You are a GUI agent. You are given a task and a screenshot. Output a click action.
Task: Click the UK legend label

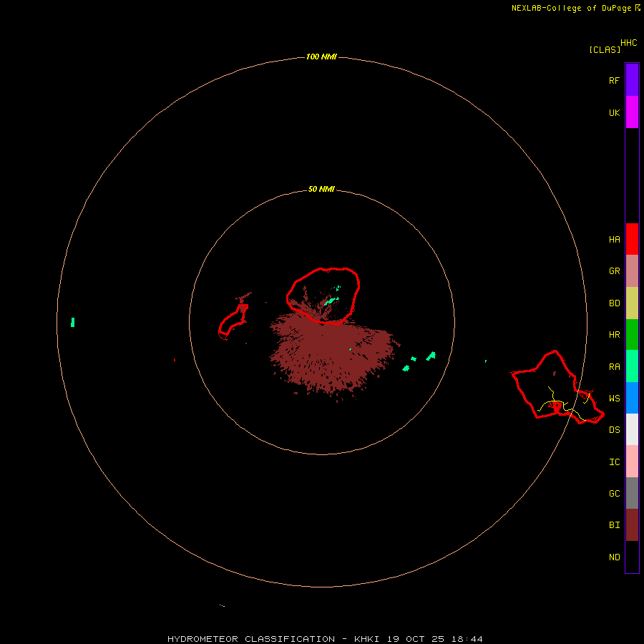pos(614,112)
